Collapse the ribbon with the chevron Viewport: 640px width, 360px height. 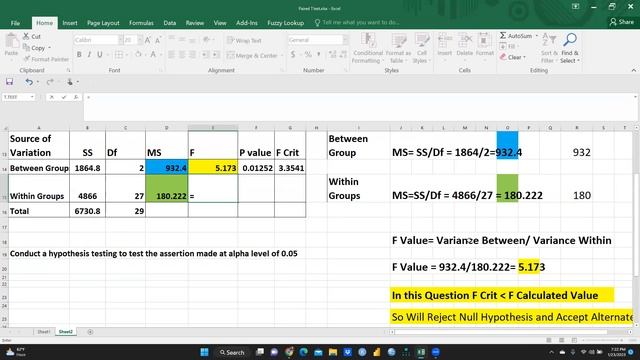point(633,70)
